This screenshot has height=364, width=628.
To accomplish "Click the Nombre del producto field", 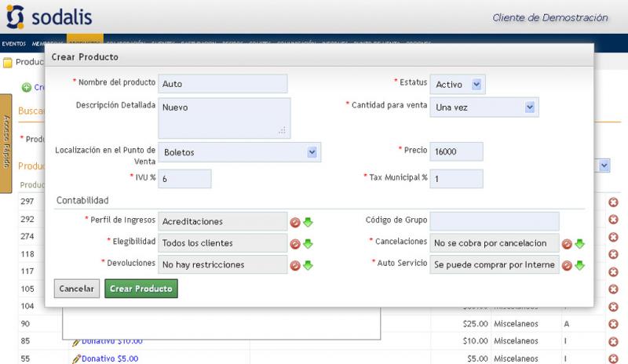I will point(223,84).
